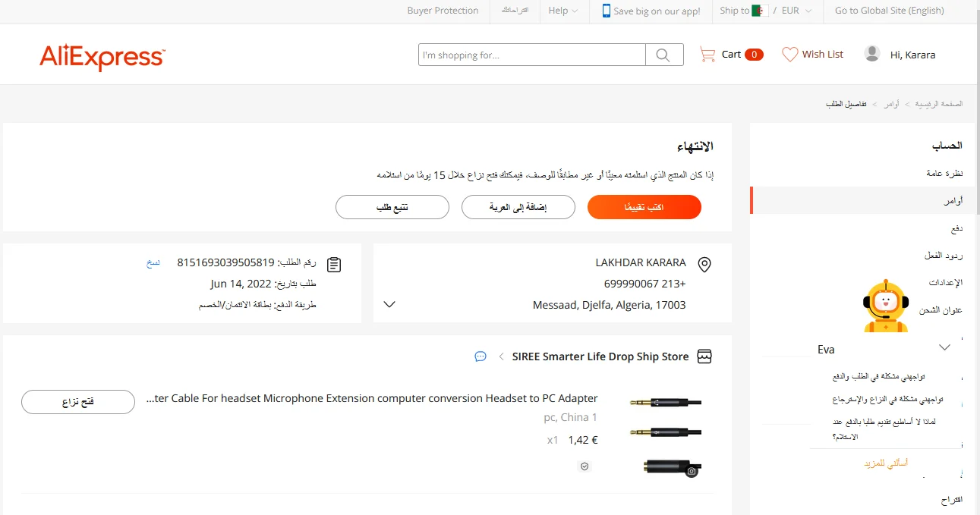Open SIREE Smarter Life Drop Ship Store
980x515 pixels.
[600, 356]
